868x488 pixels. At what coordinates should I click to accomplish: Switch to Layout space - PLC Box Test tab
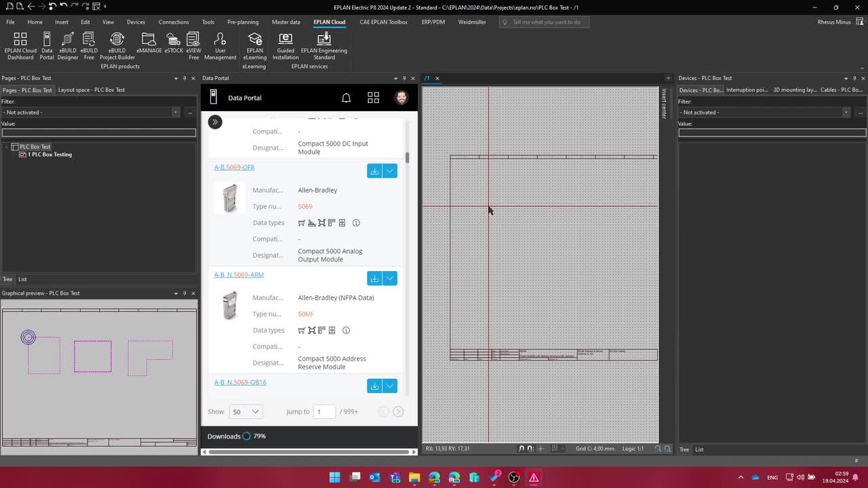tap(92, 89)
